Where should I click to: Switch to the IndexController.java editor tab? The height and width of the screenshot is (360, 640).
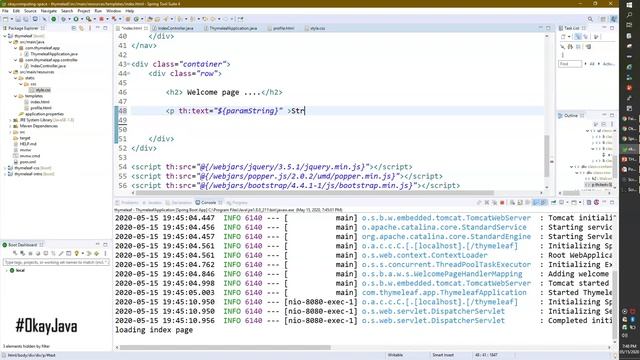coord(176,28)
